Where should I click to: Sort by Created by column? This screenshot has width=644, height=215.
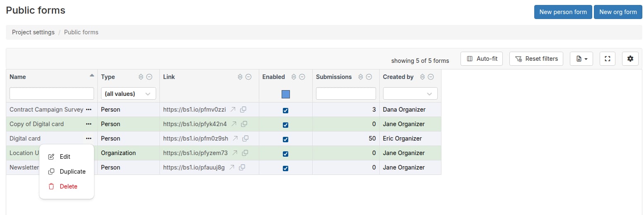click(x=423, y=77)
